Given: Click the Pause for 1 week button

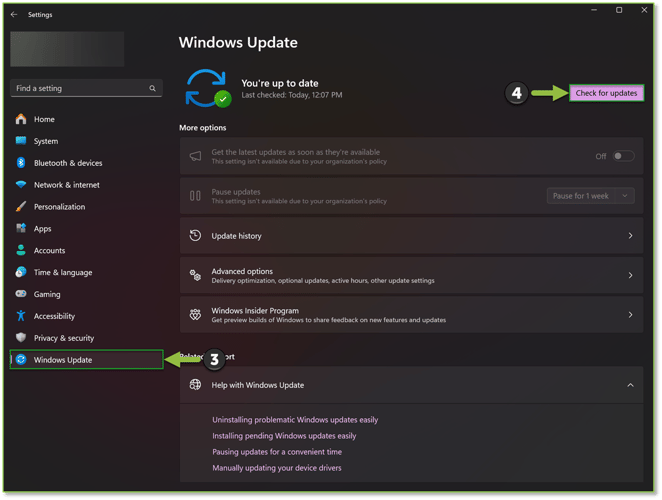Looking at the screenshot, I should (581, 196).
